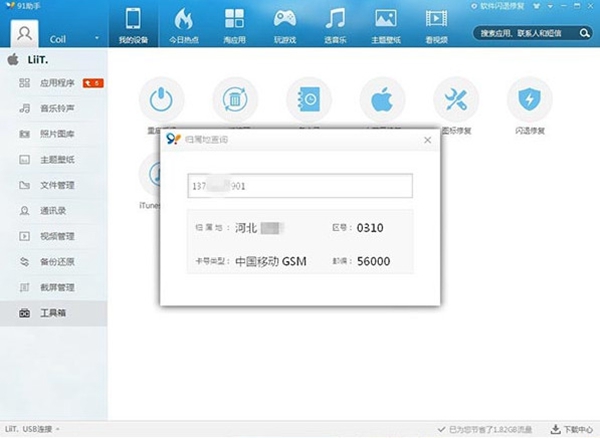Open the 我的设备 phone tab
Screen dimensions: 600x438
pos(133,24)
